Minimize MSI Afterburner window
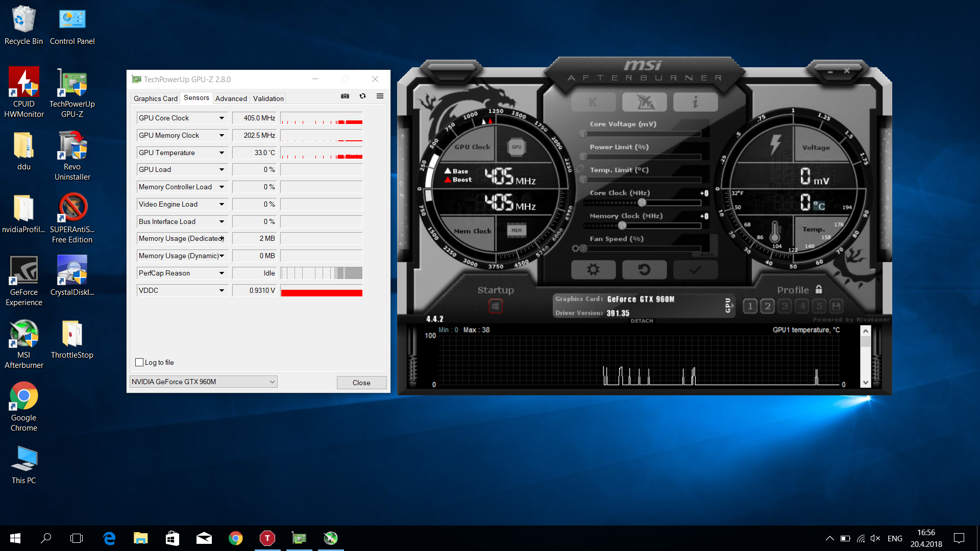This screenshot has width=980, height=551. (x=830, y=72)
